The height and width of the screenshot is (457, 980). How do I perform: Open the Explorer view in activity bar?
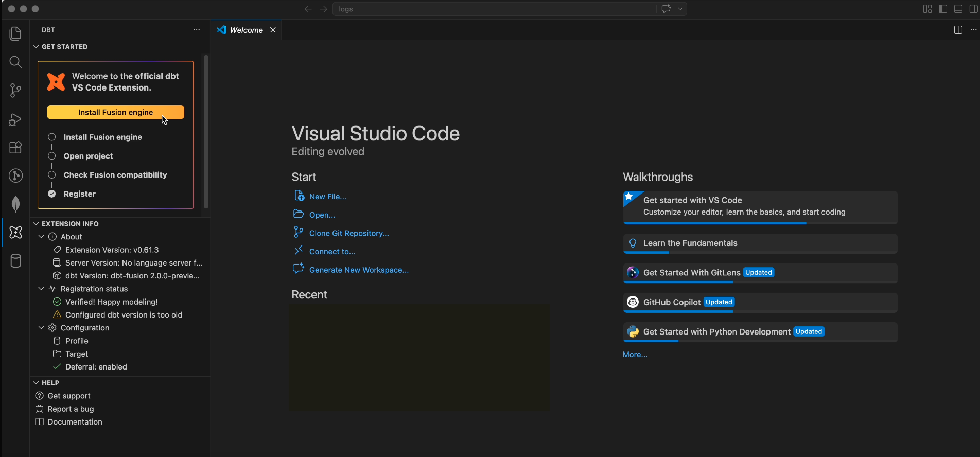pos(15,34)
